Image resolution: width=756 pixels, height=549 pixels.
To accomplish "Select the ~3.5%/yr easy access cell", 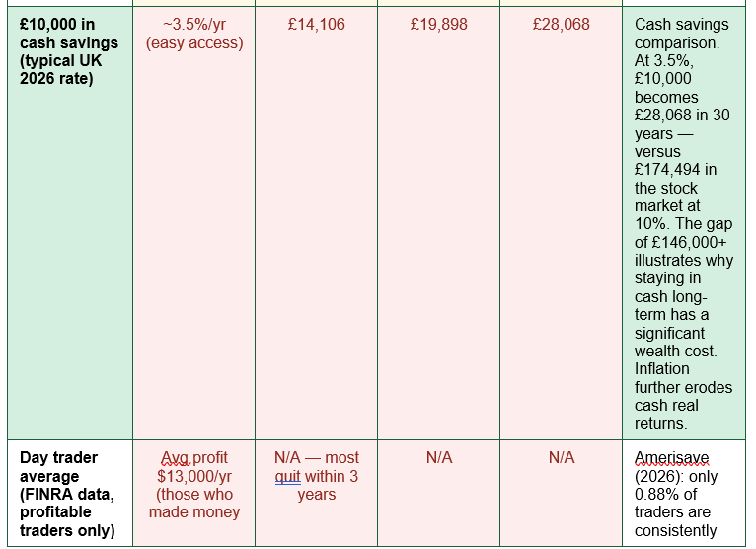I will (x=193, y=223).
